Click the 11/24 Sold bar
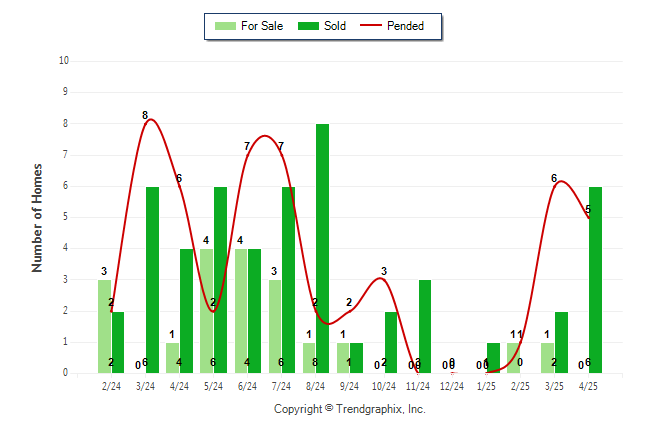Viewport: 646px width, 434px height. tap(425, 326)
